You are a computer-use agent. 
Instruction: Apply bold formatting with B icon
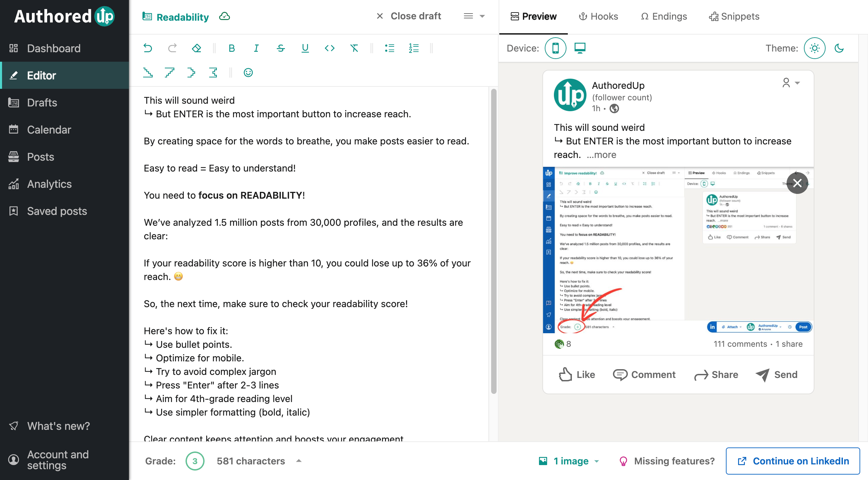click(232, 48)
